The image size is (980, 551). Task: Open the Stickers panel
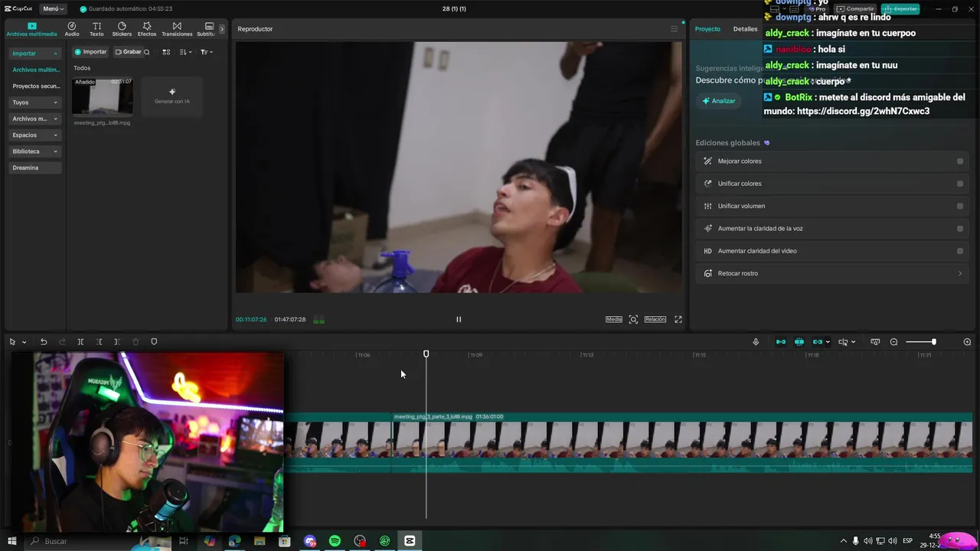click(122, 29)
